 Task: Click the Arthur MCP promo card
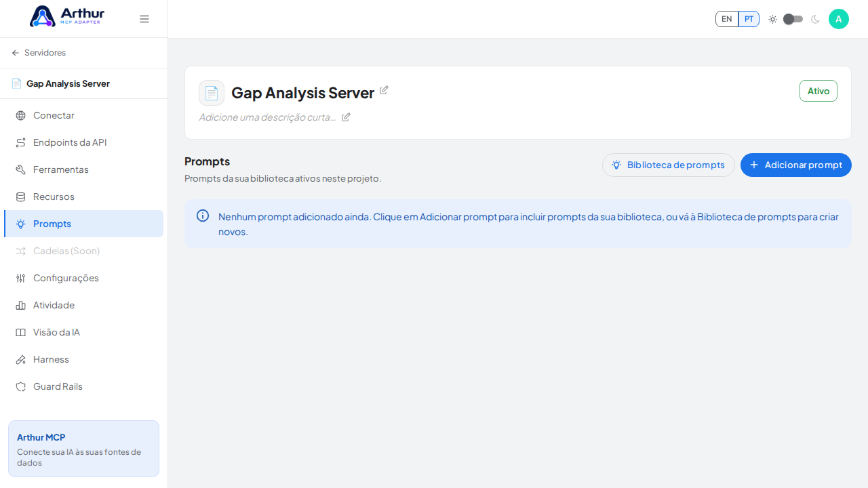(83, 449)
